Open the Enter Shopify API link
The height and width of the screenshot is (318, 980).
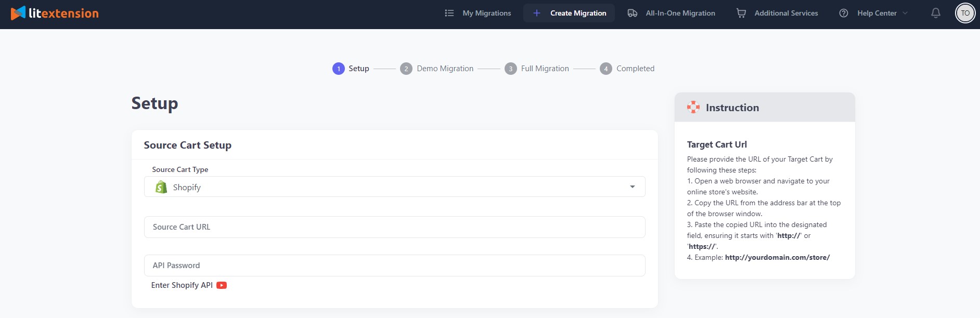[x=182, y=285]
